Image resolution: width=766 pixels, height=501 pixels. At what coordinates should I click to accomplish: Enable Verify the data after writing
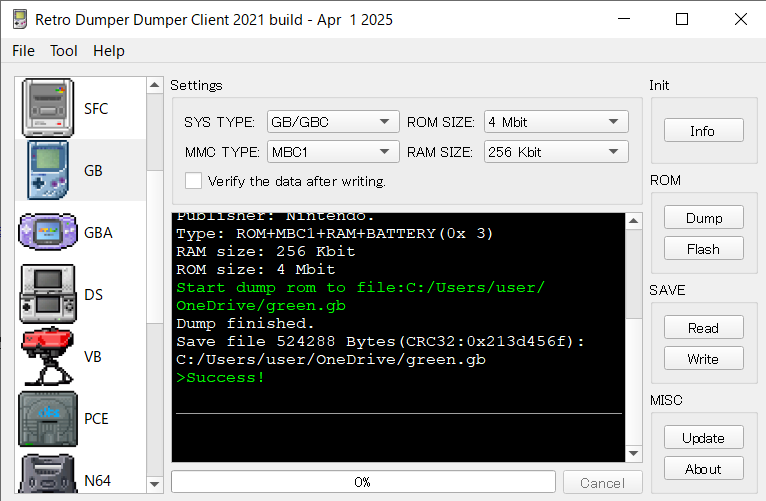coord(193,181)
